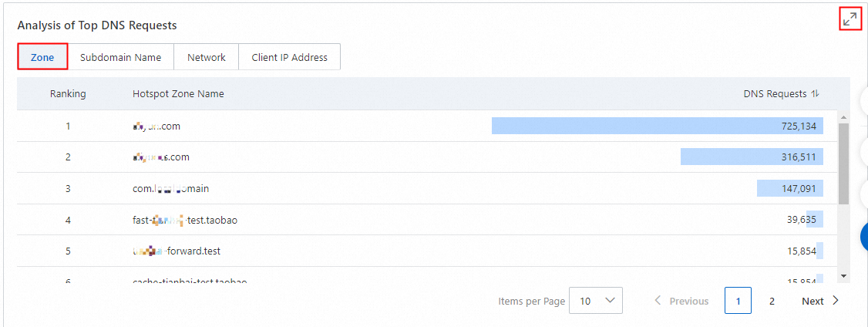This screenshot has height=327, width=868.
Task: Switch to Client IP Address tab
Action: coord(289,57)
